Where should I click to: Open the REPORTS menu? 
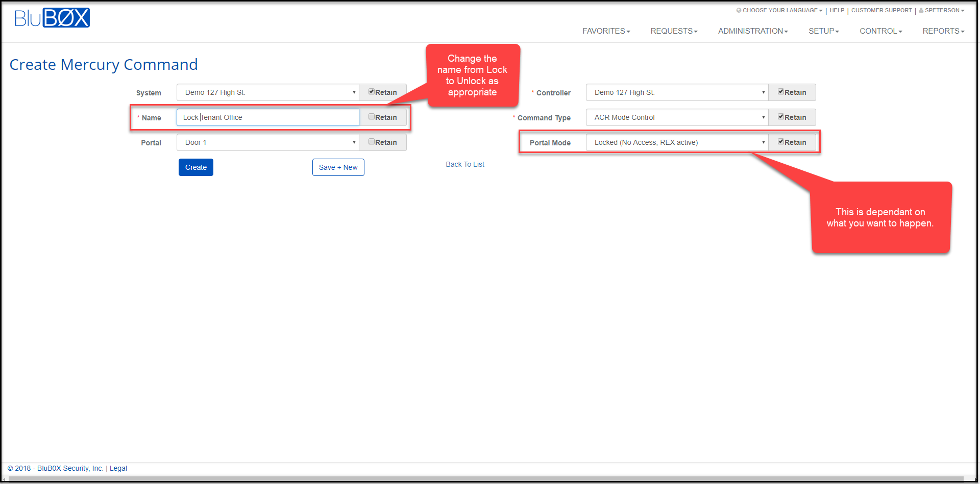(943, 31)
